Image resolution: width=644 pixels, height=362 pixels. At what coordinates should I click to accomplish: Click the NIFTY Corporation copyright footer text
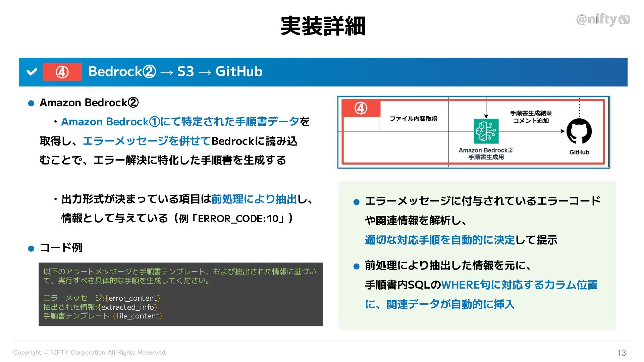[x=90, y=352]
